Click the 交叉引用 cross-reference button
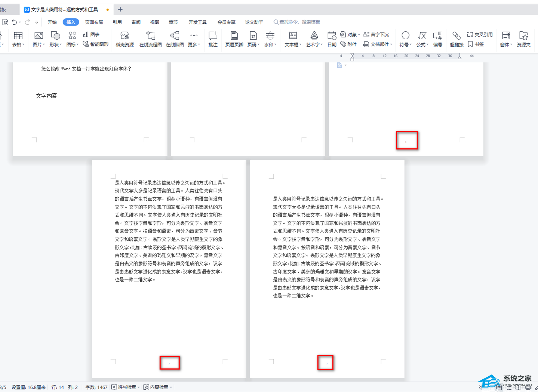The height and width of the screenshot is (392, 538). (480, 34)
